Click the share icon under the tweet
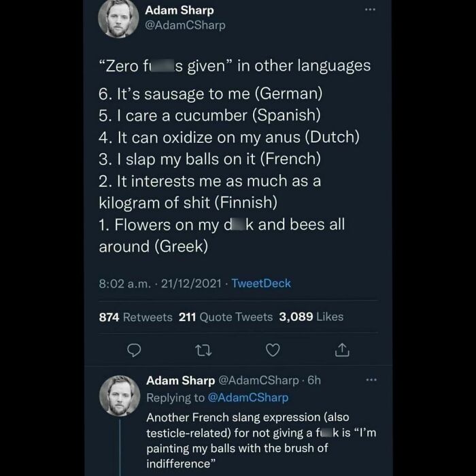Image resolution: width=476 pixels, height=476 pixels. tap(342, 350)
